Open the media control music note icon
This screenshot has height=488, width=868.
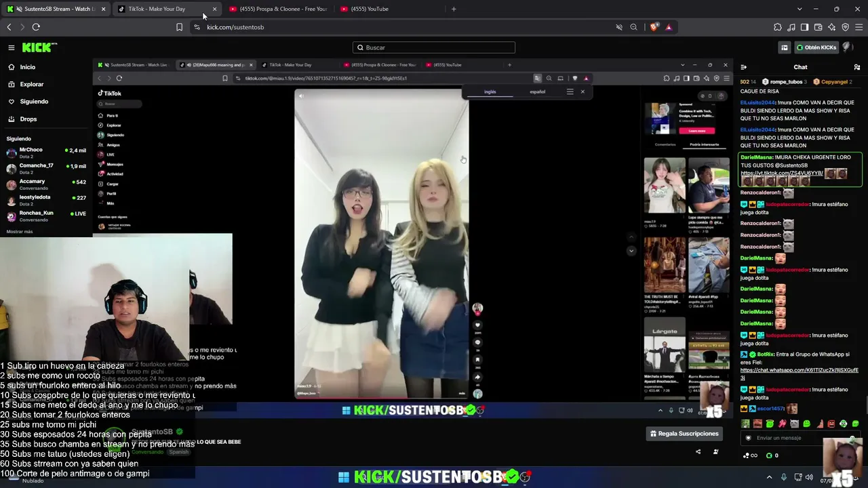point(791,27)
